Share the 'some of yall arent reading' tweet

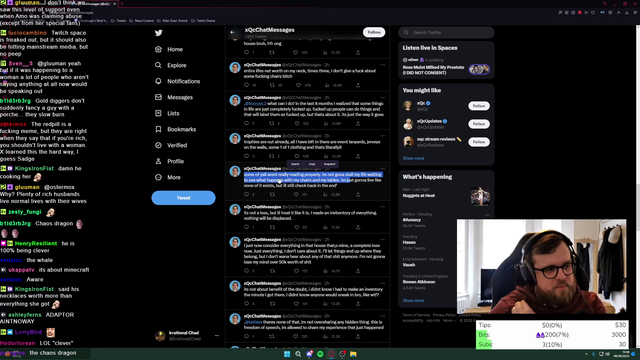(x=358, y=194)
